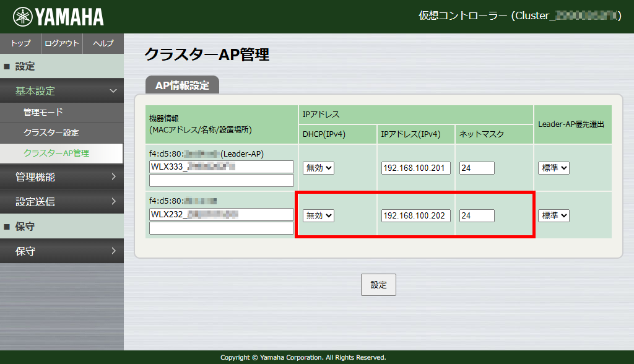Open Leader-AP優先選出 dropdown for WLX232 row
The image size is (634, 364).
554,215
